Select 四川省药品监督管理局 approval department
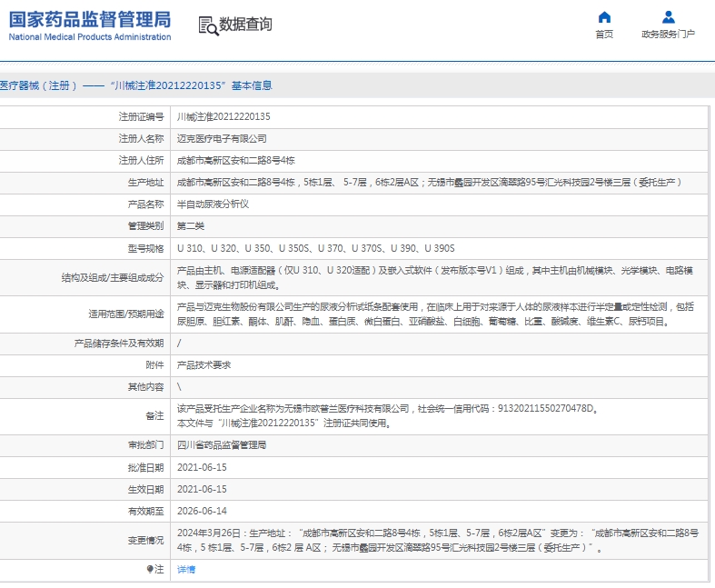Viewport: 715px width, 588px height. (x=222, y=445)
